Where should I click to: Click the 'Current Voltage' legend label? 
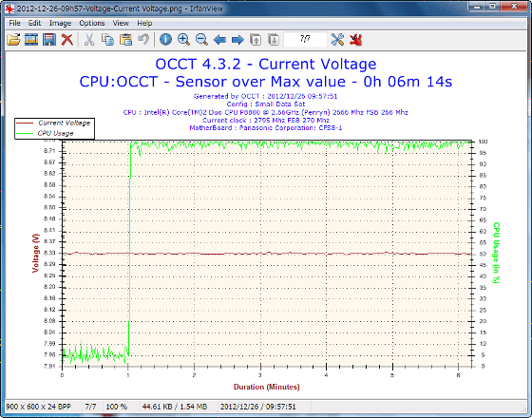[65, 123]
